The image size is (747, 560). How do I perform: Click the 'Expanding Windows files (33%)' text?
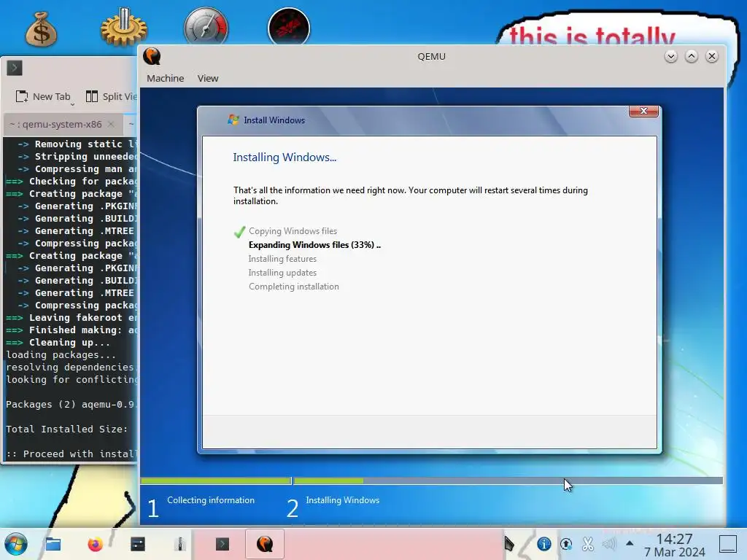(x=314, y=245)
